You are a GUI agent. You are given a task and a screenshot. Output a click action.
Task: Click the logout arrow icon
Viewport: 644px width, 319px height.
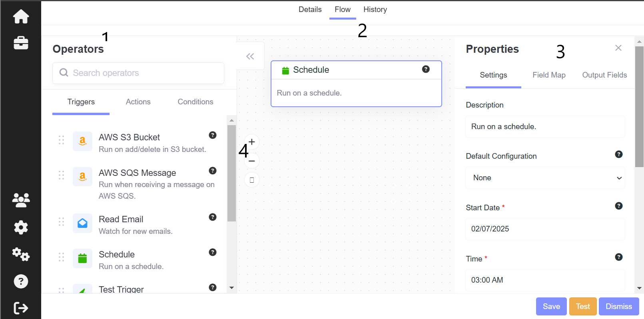click(21, 308)
